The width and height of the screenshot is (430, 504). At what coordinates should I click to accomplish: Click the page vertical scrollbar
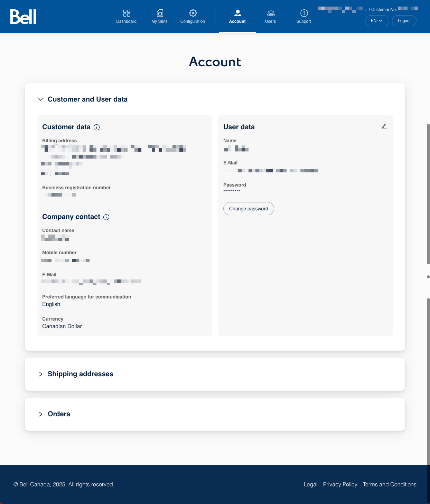[428, 193]
